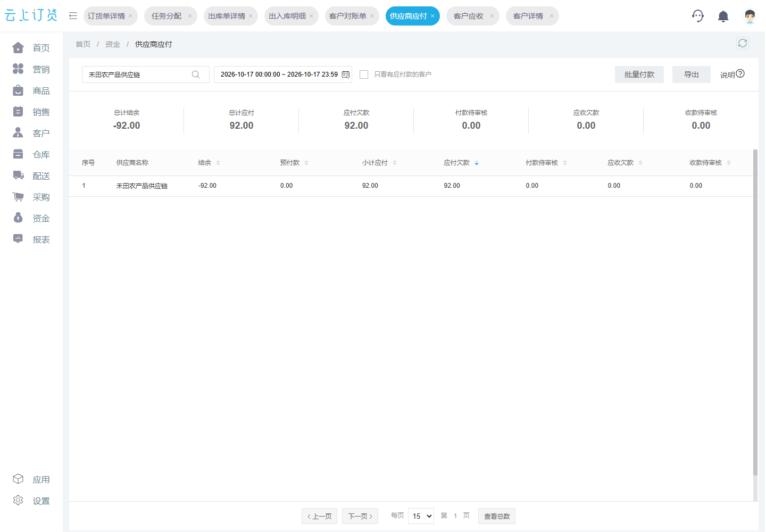Open 客户 customers in sidebar
This screenshot has width=766, height=532.
31,133
